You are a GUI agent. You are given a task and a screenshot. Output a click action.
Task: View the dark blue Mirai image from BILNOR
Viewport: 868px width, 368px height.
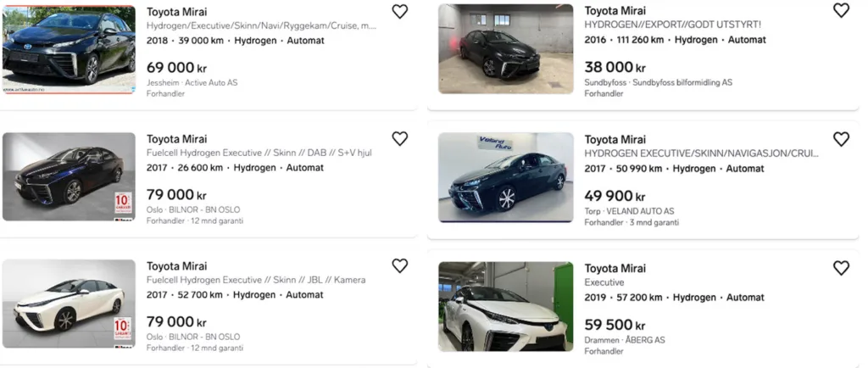point(69,176)
